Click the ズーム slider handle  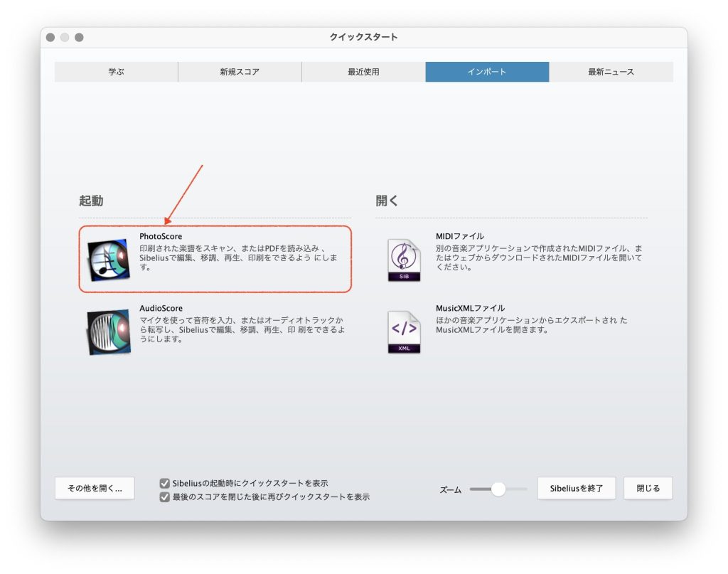coord(498,489)
